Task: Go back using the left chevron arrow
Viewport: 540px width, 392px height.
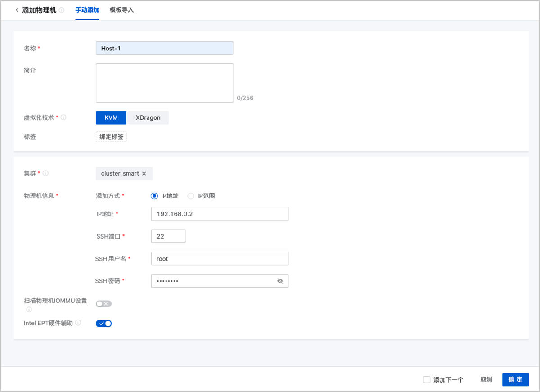Action: click(x=17, y=10)
